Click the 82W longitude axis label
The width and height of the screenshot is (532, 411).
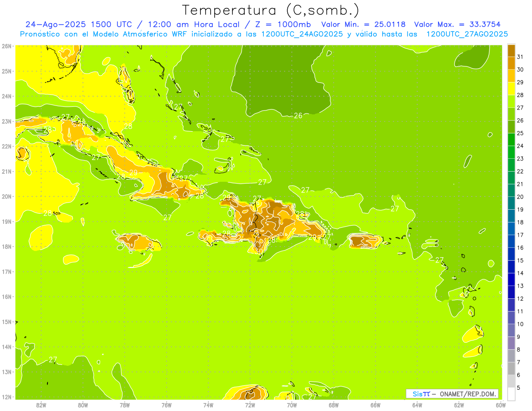tap(41, 405)
